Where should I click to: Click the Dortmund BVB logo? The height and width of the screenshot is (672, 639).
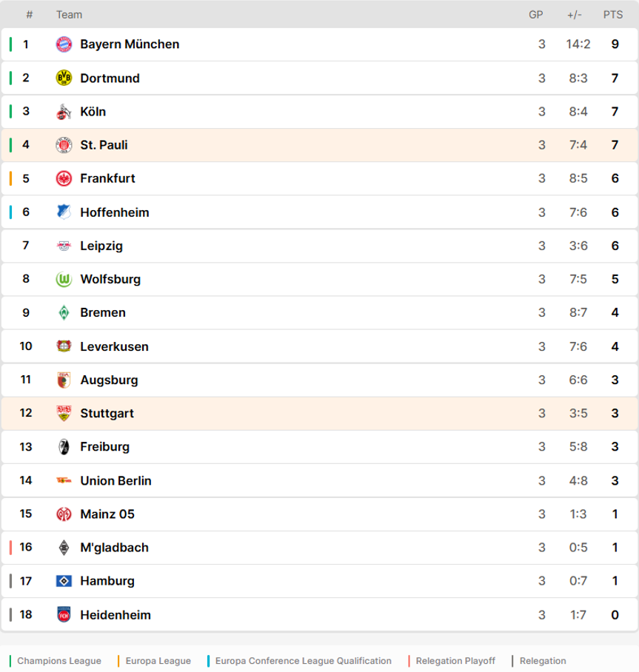point(64,78)
